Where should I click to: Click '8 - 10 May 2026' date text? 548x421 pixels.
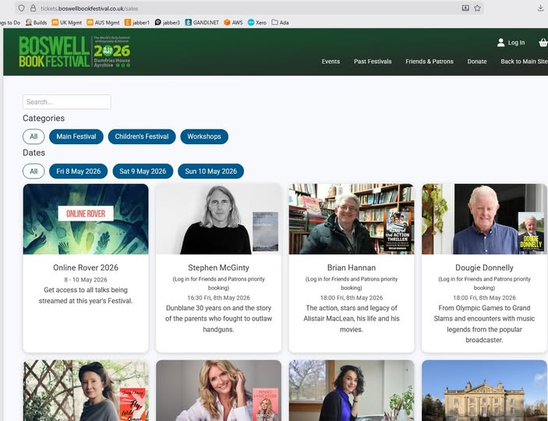point(86,280)
